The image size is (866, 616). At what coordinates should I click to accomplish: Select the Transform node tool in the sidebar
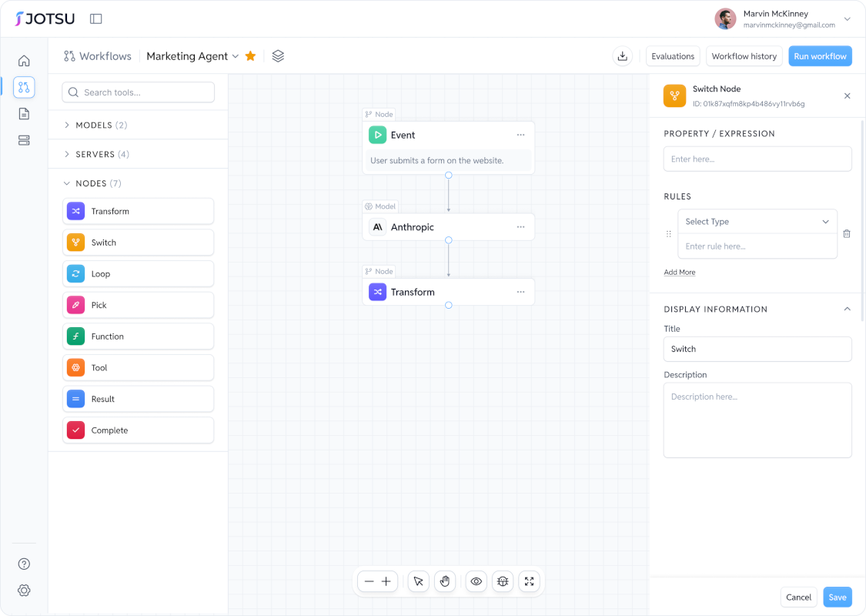pyautogui.click(x=138, y=211)
